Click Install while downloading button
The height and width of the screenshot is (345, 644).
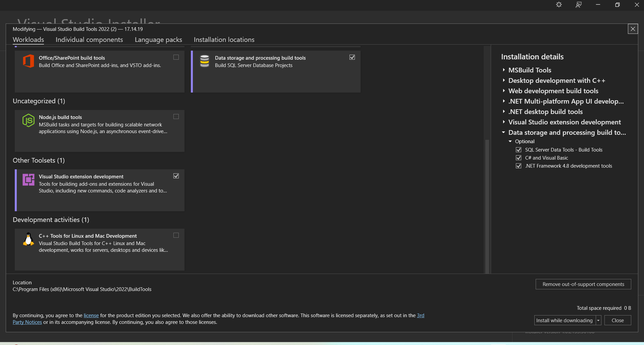click(565, 321)
